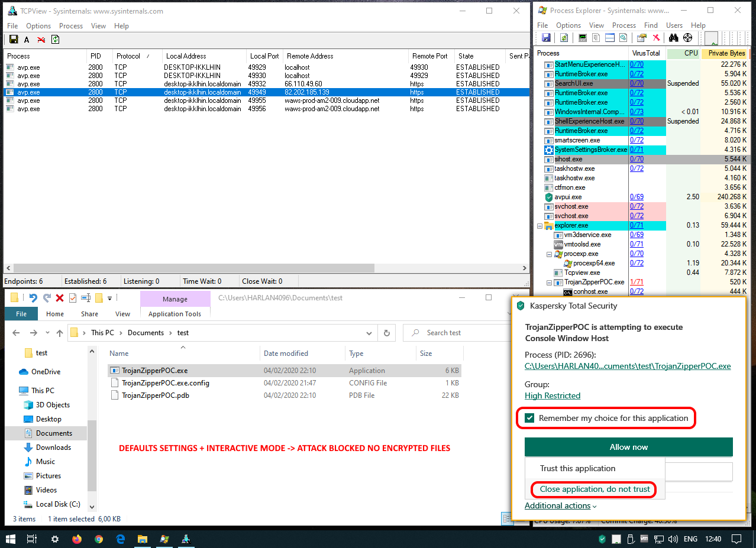Open the System Information graph icon
The height and width of the screenshot is (548, 756).
click(583, 38)
